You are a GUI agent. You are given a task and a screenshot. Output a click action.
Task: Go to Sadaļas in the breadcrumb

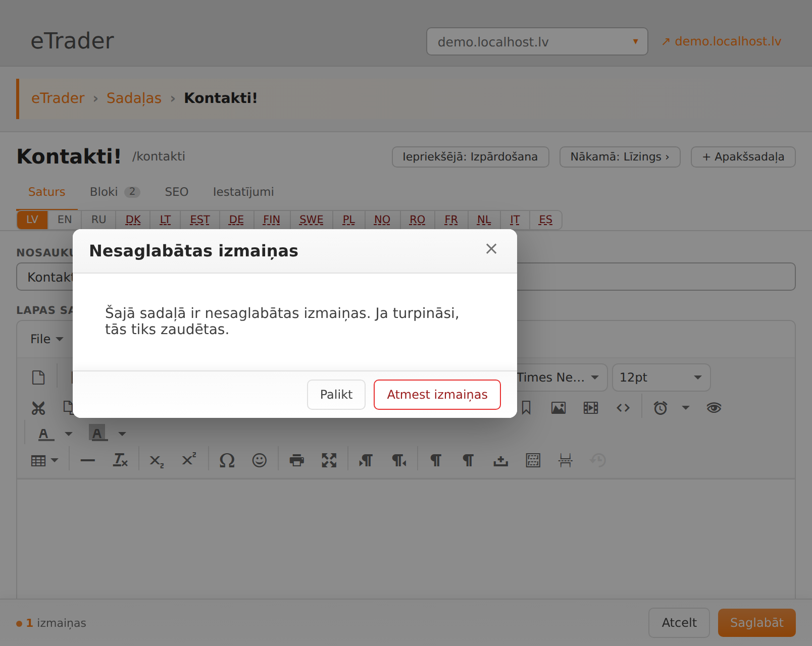134,98
